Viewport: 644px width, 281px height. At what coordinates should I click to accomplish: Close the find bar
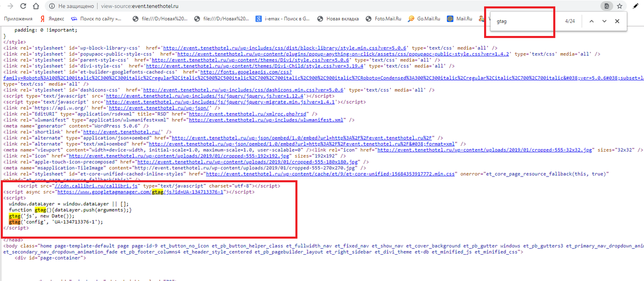pos(617,21)
